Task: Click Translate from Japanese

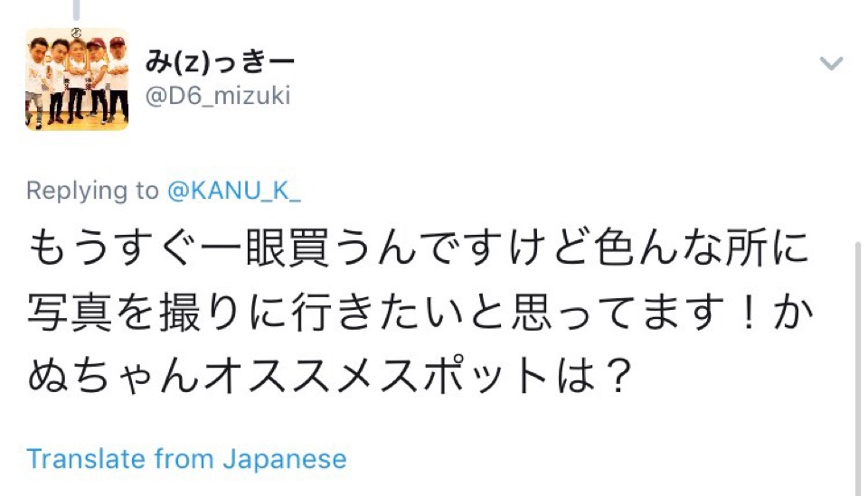Action: [x=186, y=458]
